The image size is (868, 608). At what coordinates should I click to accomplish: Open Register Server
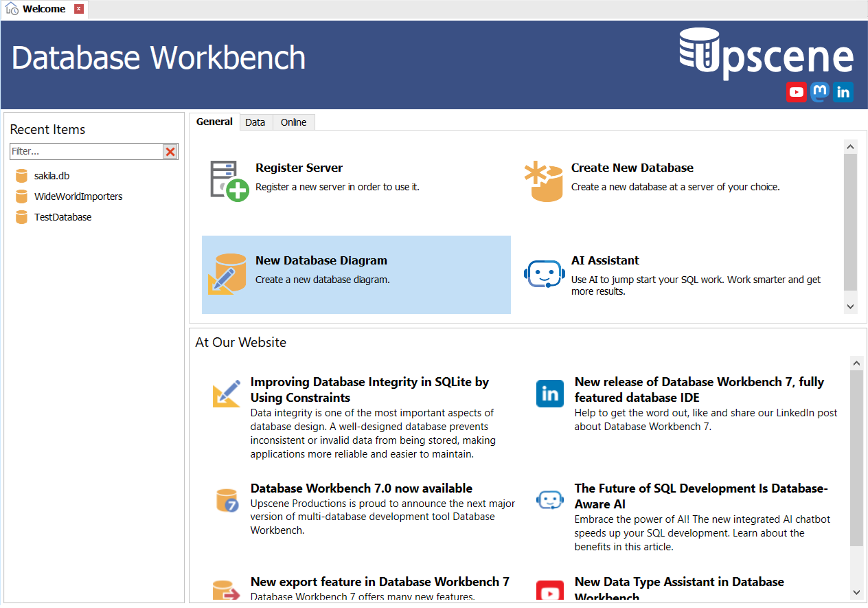299,168
